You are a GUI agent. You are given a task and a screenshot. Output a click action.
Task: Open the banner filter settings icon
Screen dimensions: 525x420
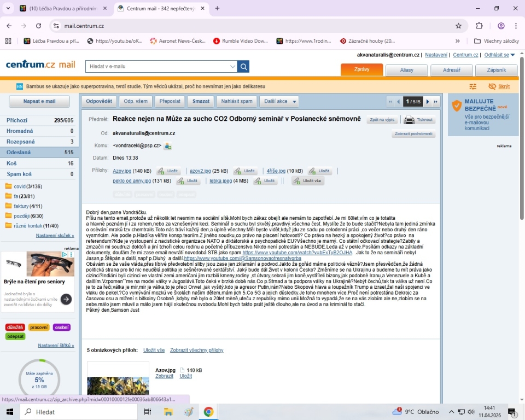pyautogui.click(x=473, y=86)
